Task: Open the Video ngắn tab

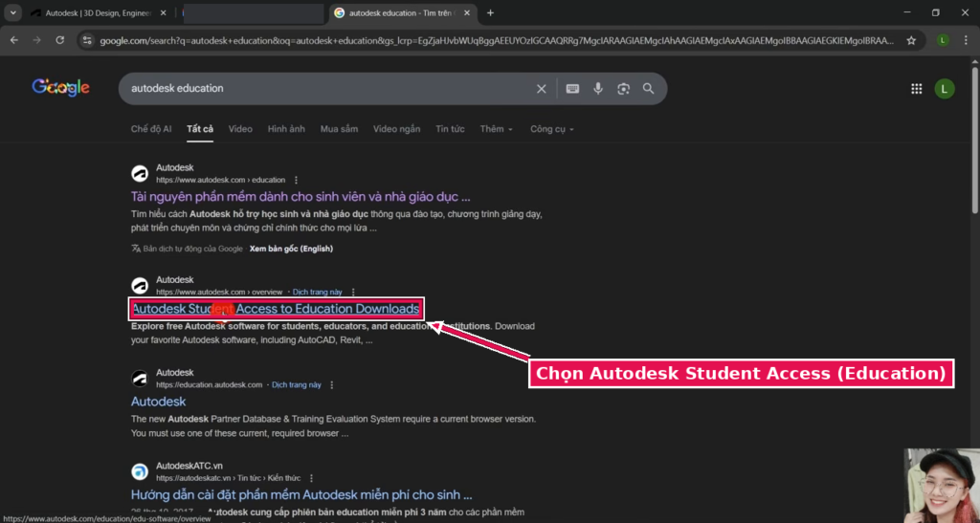Action: click(x=396, y=128)
